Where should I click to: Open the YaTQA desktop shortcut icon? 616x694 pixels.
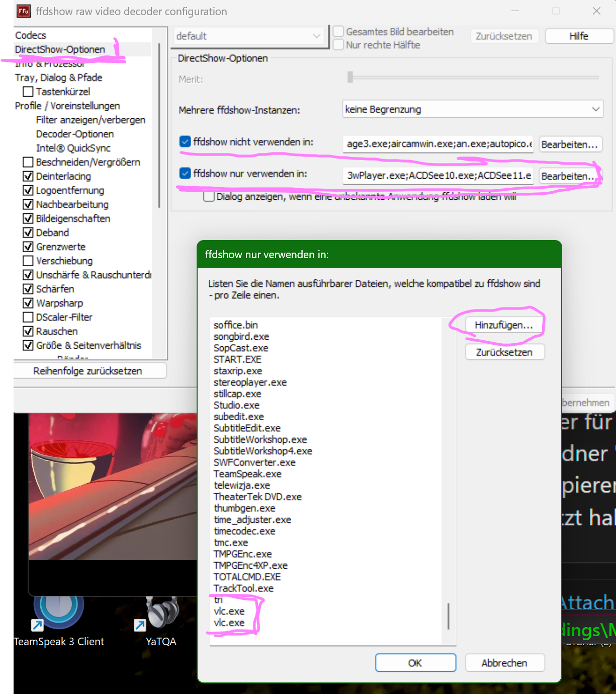(161, 613)
